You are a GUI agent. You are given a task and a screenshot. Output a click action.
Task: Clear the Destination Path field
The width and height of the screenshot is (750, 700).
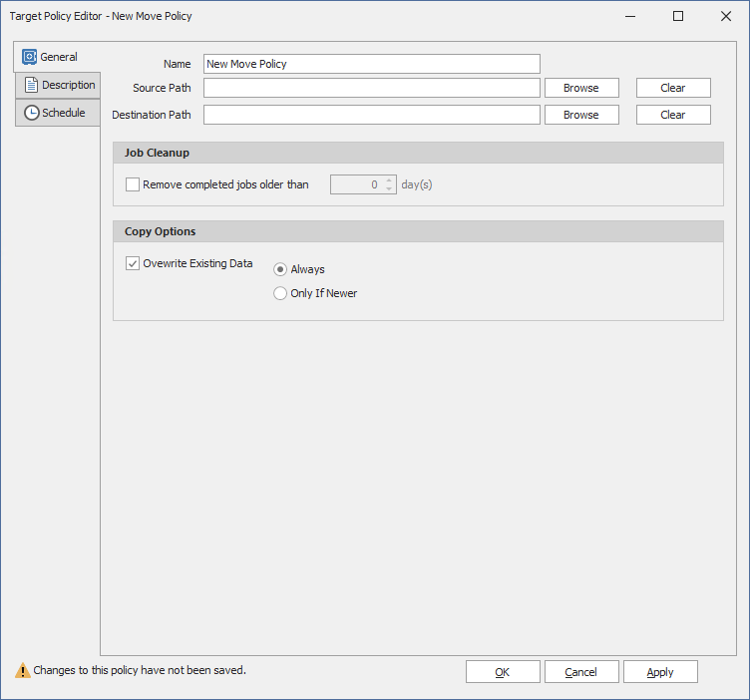coord(673,115)
